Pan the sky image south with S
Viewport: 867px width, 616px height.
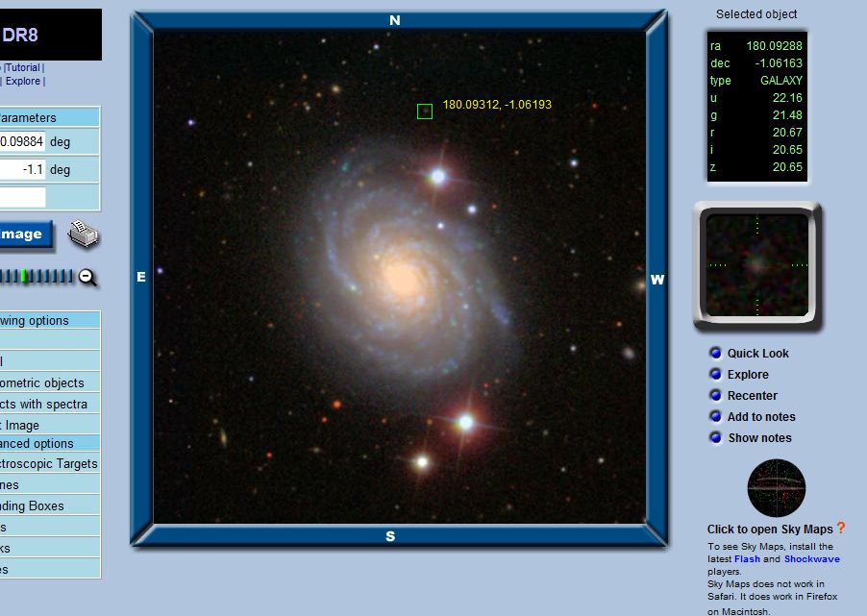click(390, 536)
